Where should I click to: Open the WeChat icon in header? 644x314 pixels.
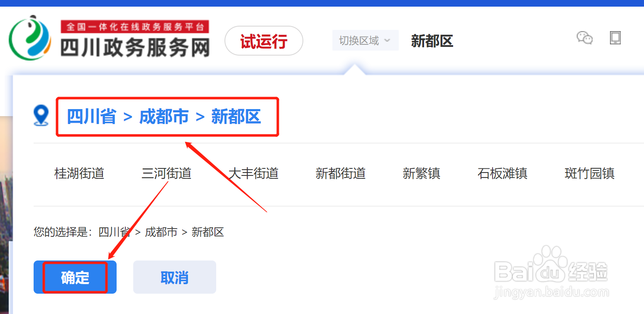(x=585, y=38)
